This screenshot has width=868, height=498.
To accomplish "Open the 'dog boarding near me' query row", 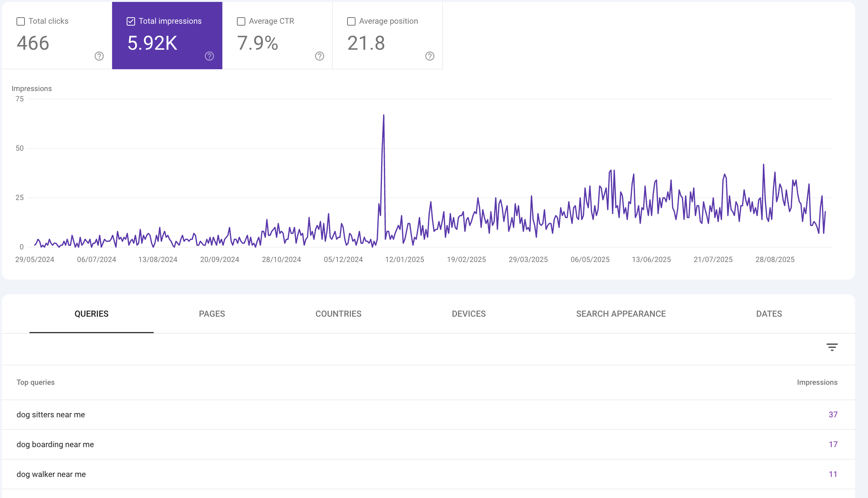I will point(55,444).
